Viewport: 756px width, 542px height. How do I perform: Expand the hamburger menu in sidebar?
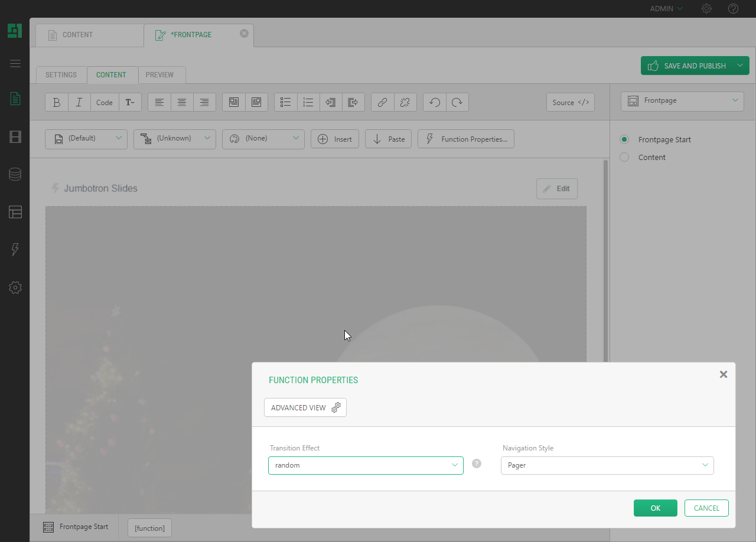coord(15,64)
